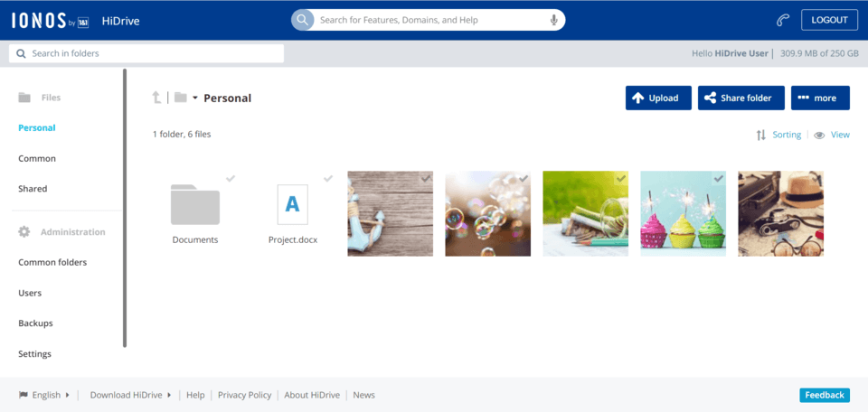
Task: Select Personal in the sidebar
Action: (37, 127)
